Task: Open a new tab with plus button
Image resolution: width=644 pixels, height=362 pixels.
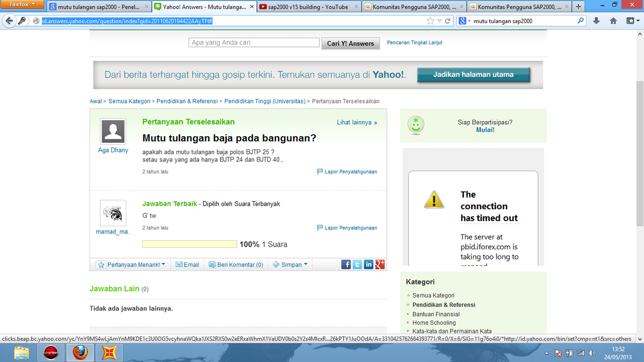Action: (579, 7)
